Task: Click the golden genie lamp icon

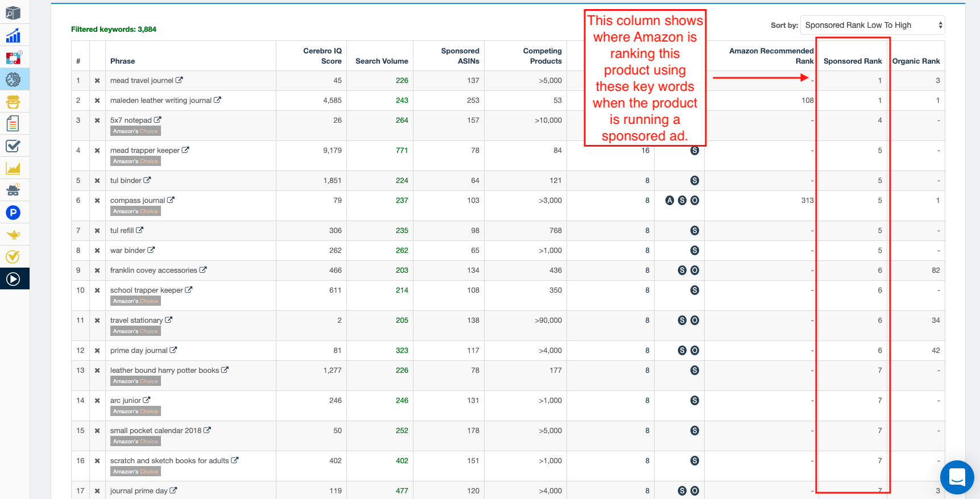Action: pyautogui.click(x=13, y=234)
